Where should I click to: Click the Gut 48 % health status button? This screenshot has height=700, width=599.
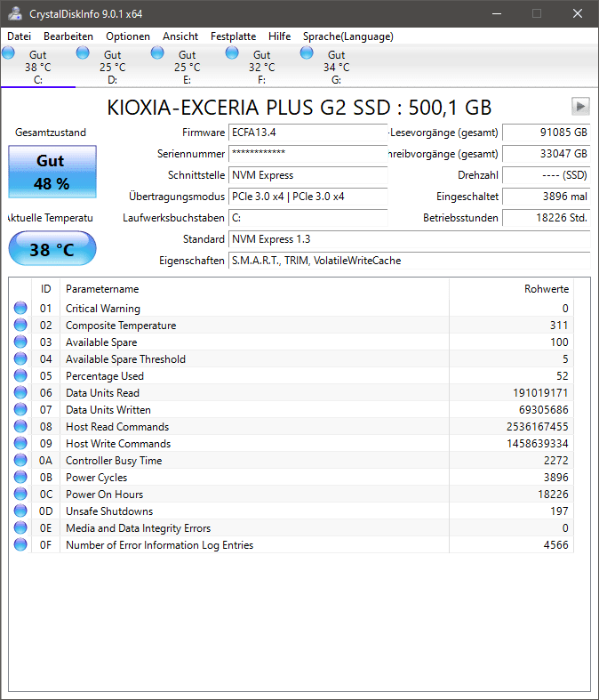pyautogui.click(x=52, y=172)
